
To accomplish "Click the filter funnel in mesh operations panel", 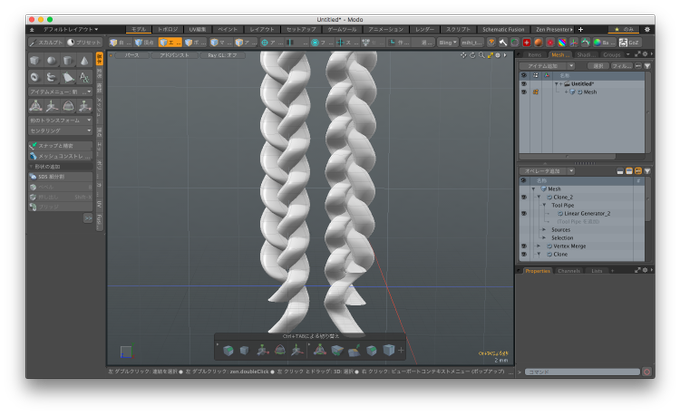I will [647, 171].
